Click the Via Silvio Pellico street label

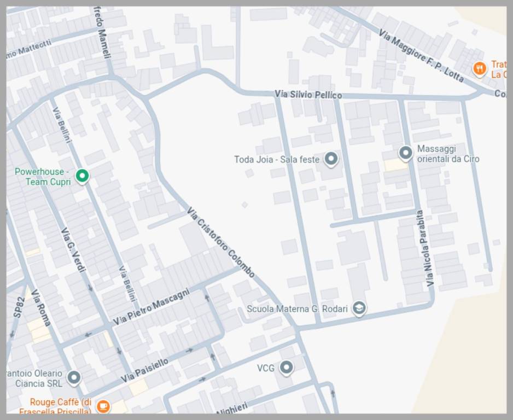coord(308,95)
